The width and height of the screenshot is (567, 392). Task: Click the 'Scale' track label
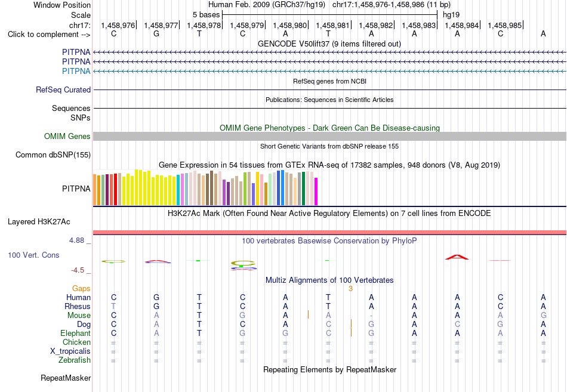pos(81,15)
